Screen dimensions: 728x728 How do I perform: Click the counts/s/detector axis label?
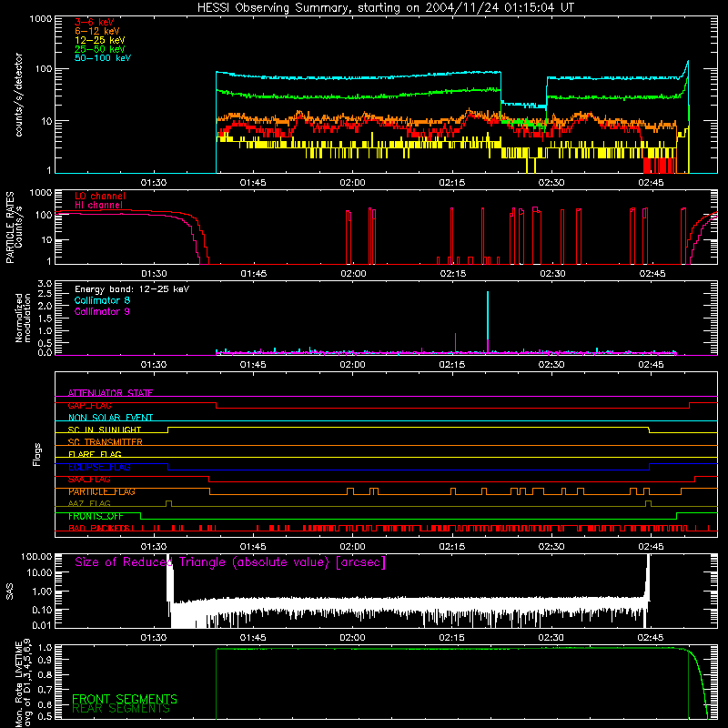point(18,95)
